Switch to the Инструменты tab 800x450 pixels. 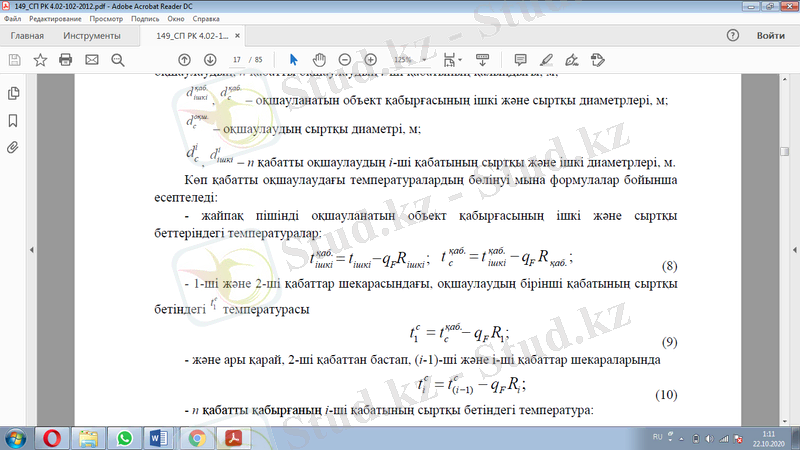[92, 35]
